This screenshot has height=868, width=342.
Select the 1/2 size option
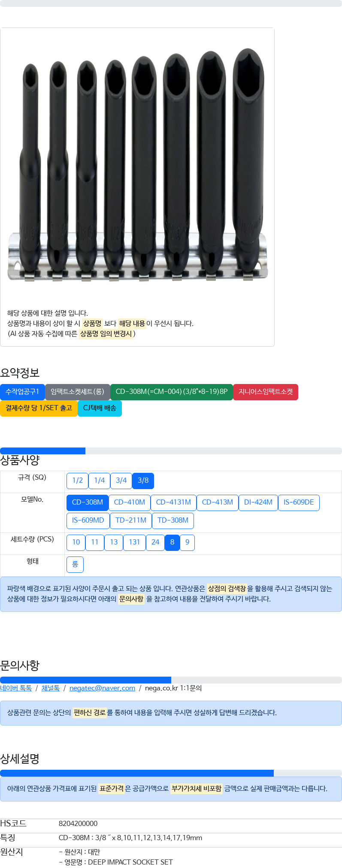coord(77,481)
